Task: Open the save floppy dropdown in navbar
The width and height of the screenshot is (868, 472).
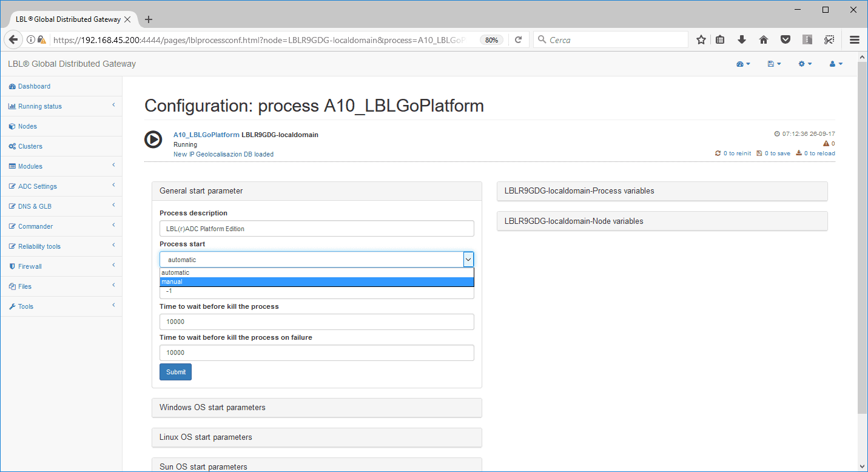Action: [774, 64]
